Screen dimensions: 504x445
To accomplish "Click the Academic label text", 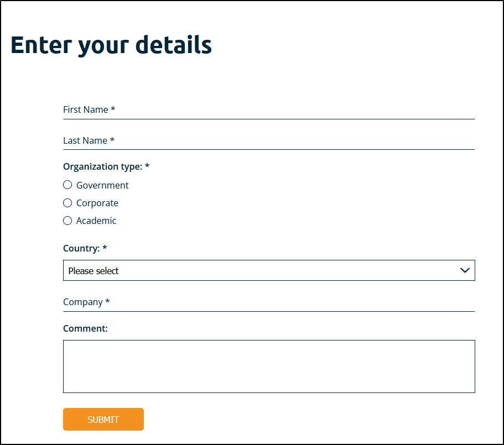I will click(96, 221).
